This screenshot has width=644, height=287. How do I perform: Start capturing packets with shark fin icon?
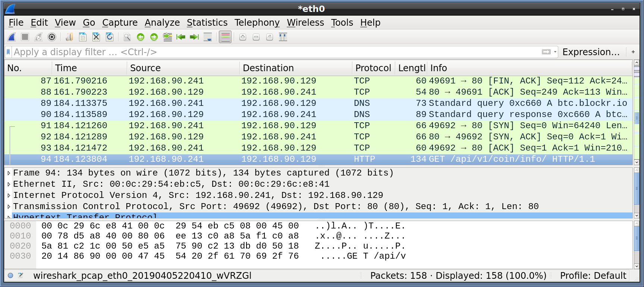click(x=12, y=37)
